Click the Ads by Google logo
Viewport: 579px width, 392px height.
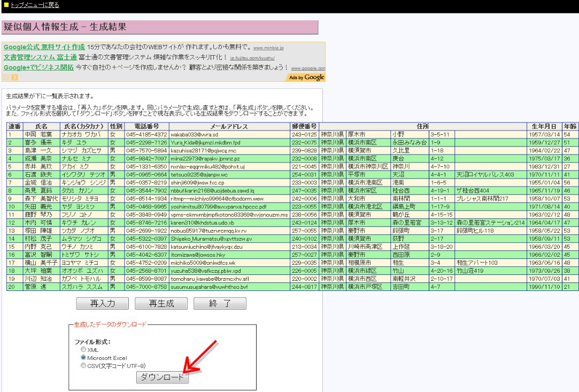click(306, 78)
